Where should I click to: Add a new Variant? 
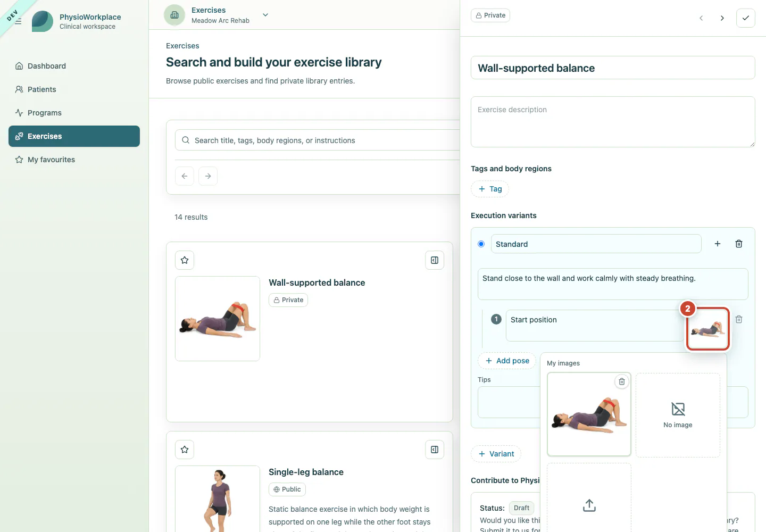coord(496,454)
